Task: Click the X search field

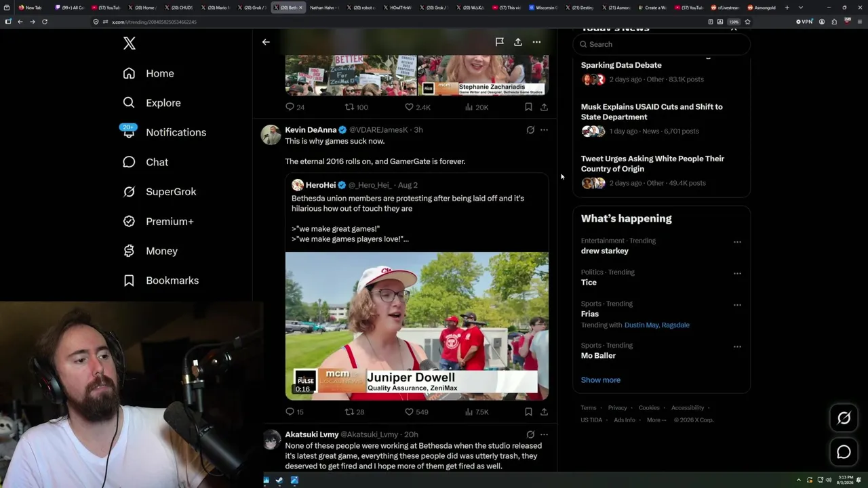Action: [662, 44]
